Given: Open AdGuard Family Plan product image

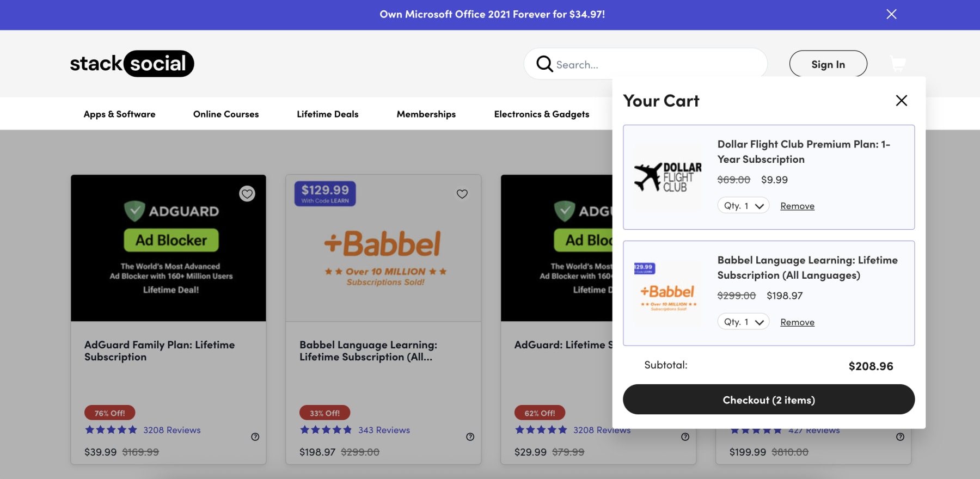Looking at the screenshot, I should tap(168, 248).
